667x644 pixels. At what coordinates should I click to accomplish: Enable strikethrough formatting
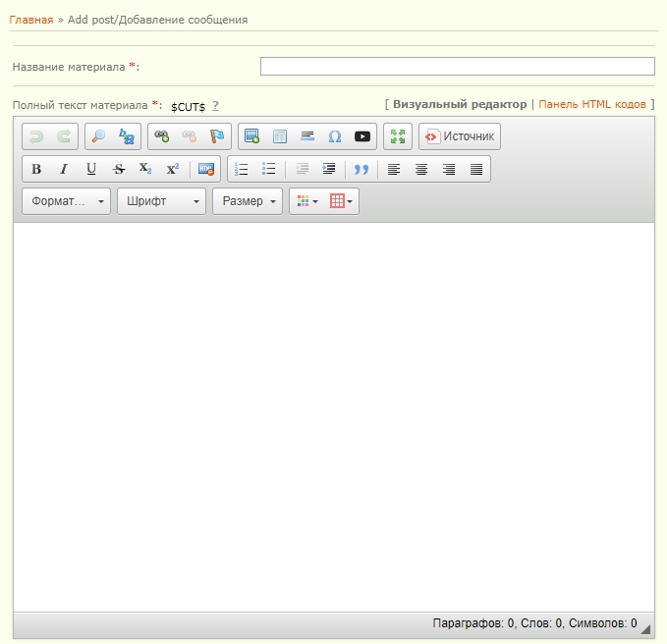(119, 169)
